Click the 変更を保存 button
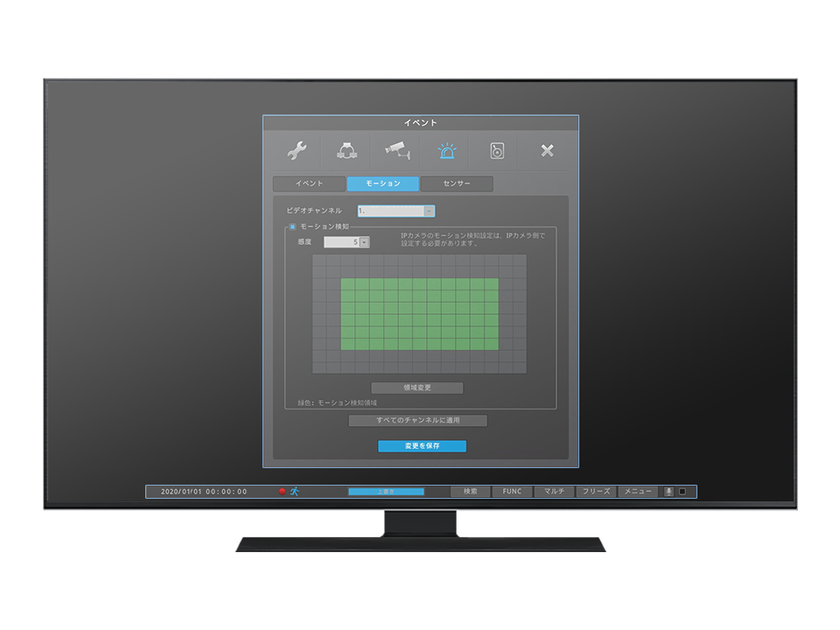This screenshot has height=630, width=840. (422, 446)
